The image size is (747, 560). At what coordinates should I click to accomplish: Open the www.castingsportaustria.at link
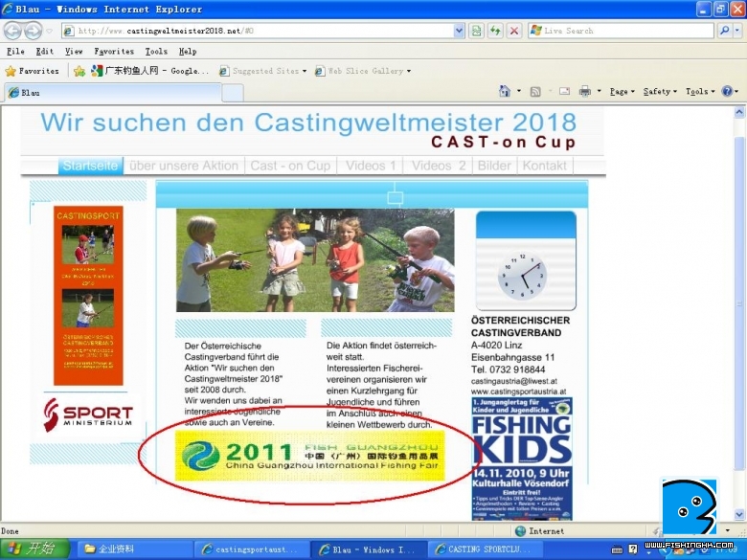[518, 392]
